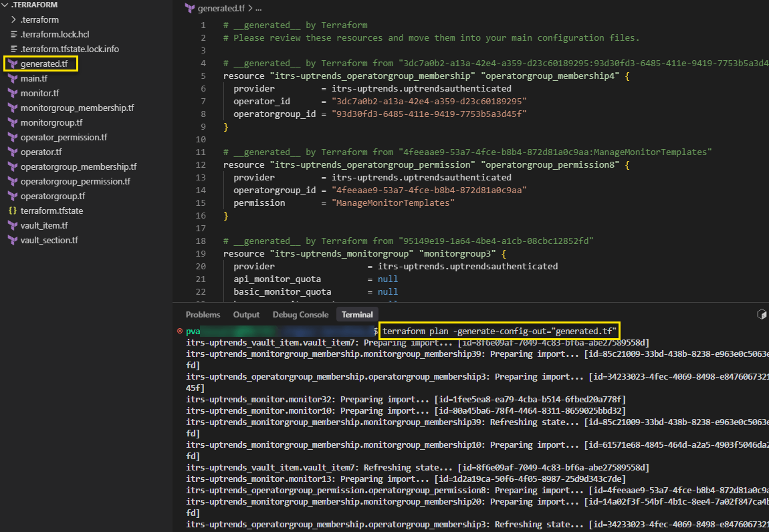Click the Terraform icon in the breadcrumb bar
This screenshot has height=532, width=769.
coord(189,8)
